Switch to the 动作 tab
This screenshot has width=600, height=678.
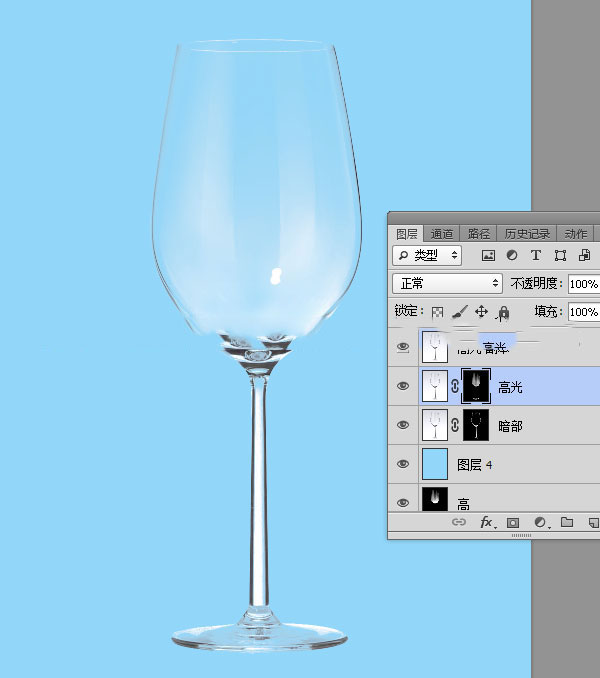point(575,234)
